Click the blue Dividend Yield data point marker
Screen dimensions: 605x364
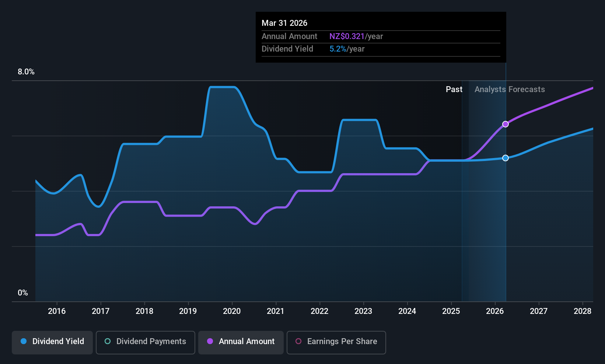[506, 158]
